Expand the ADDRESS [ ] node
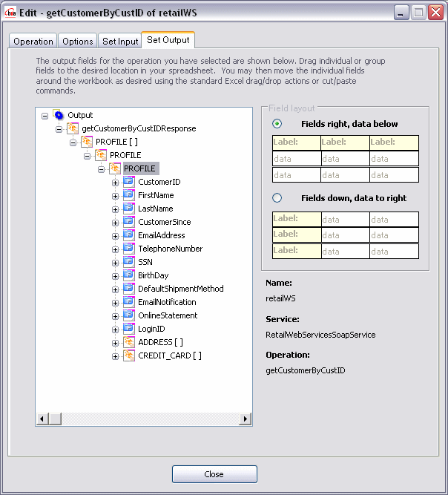 tap(115, 343)
